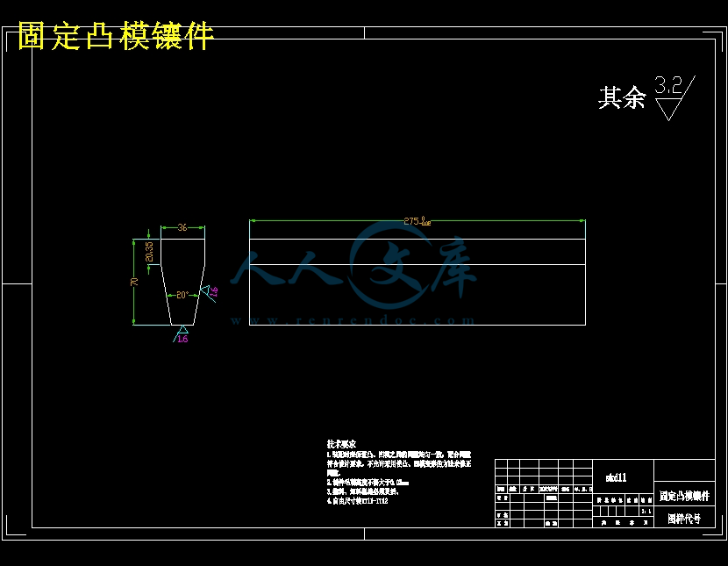728x566 pixels.
Task: Click the '1.6' roughness symbol below the profile
Action: (181, 334)
